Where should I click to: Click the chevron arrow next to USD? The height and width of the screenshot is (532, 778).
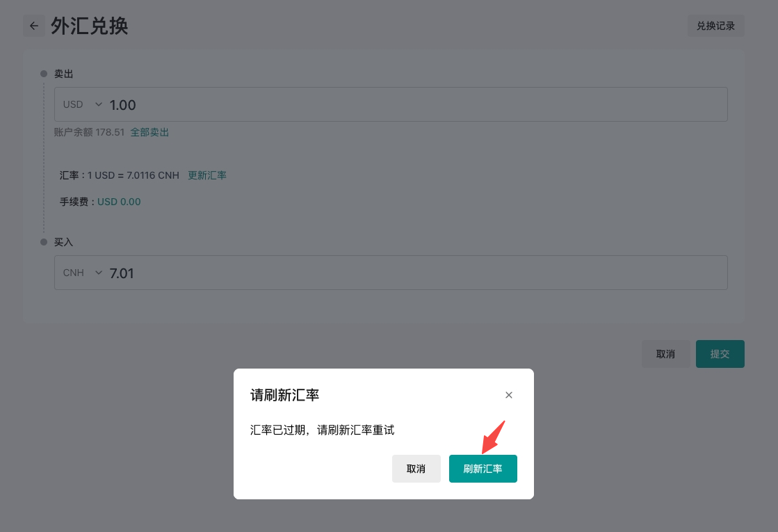(x=98, y=104)
